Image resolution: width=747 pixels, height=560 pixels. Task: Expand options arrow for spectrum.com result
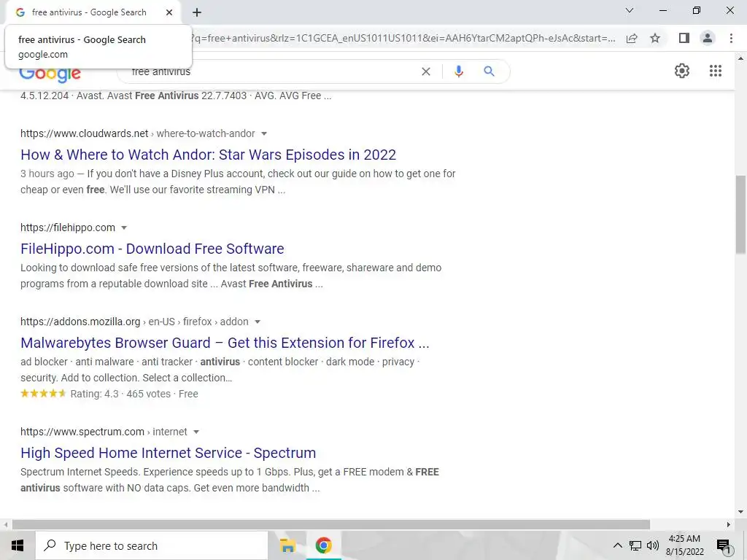pos(196,432)
